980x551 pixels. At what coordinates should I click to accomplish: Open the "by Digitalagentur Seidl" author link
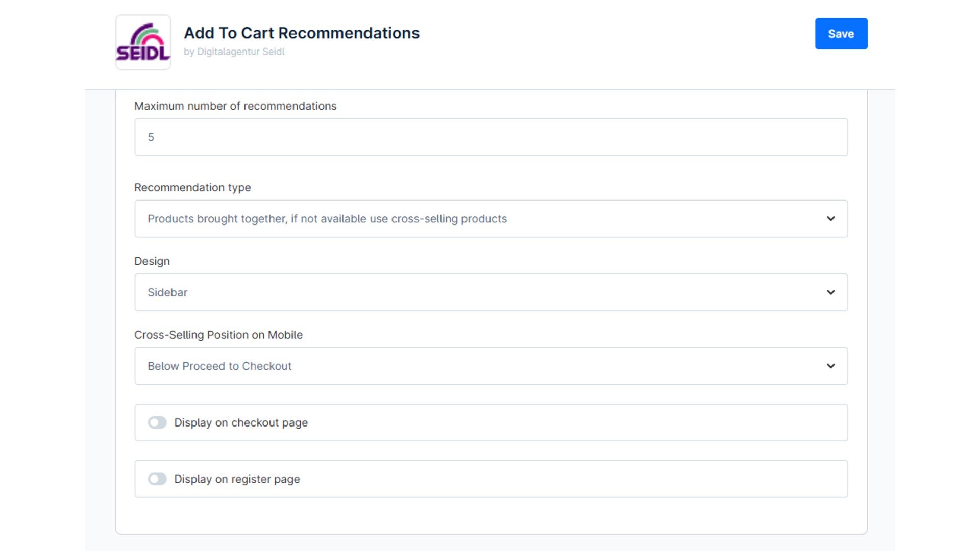234,52
